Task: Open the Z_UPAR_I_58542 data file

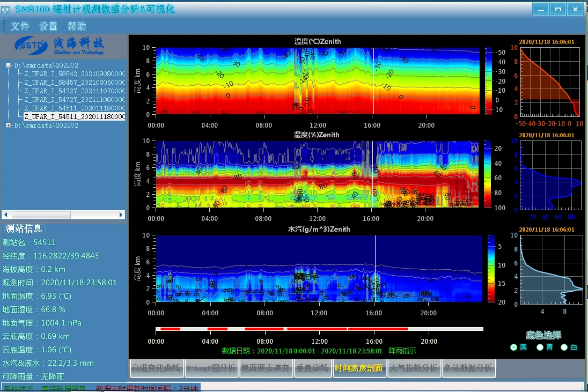Action: pyautogui.click(x=75, y=74)
